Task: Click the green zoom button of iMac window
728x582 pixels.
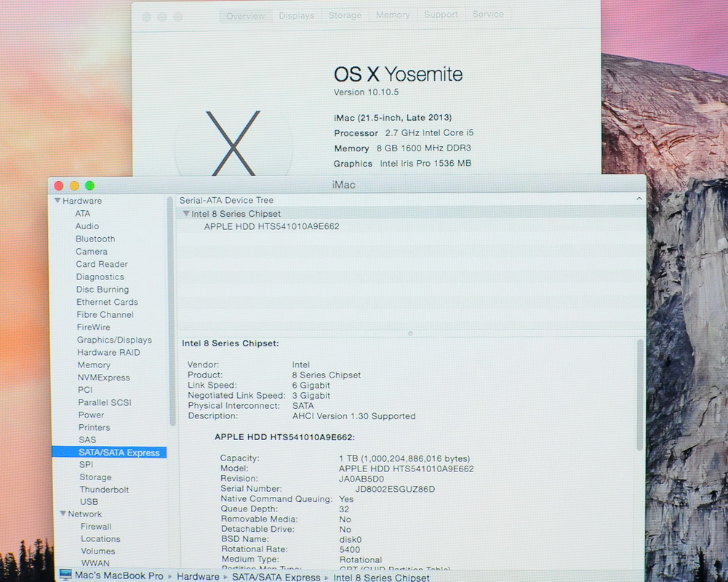Action: (x=90, y=186)
